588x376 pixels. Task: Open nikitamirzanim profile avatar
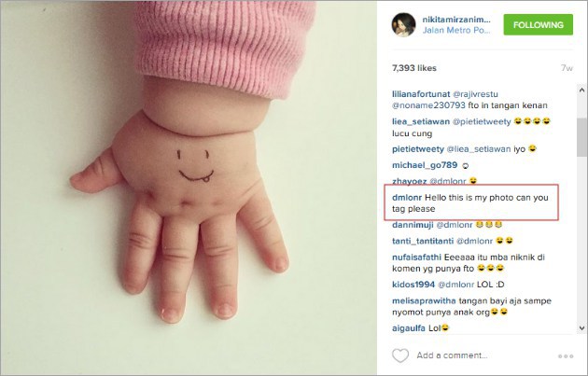pyautogui.click(x=403, y=25)
